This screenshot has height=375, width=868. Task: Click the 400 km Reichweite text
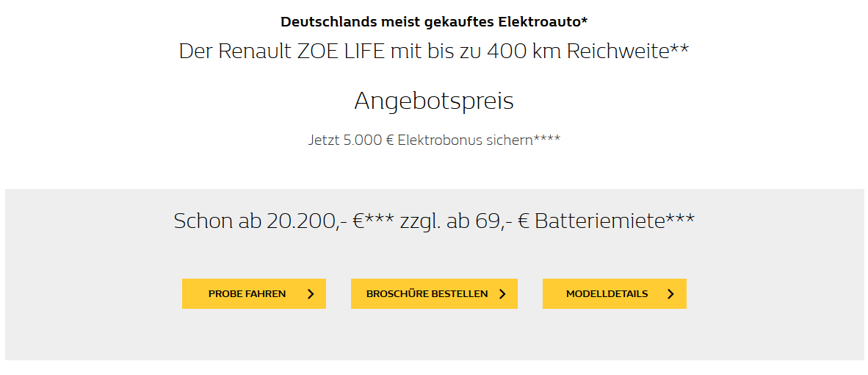click(x=579, y=51)
